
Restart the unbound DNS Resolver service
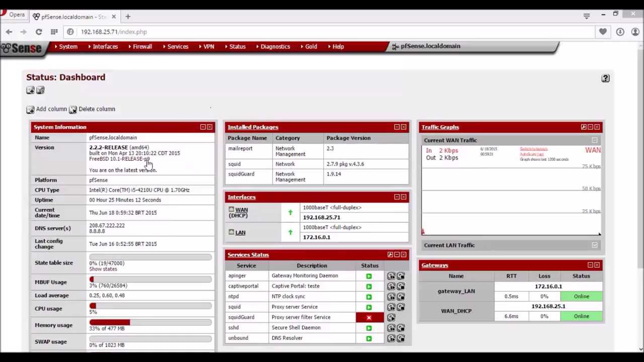[391, 338]
